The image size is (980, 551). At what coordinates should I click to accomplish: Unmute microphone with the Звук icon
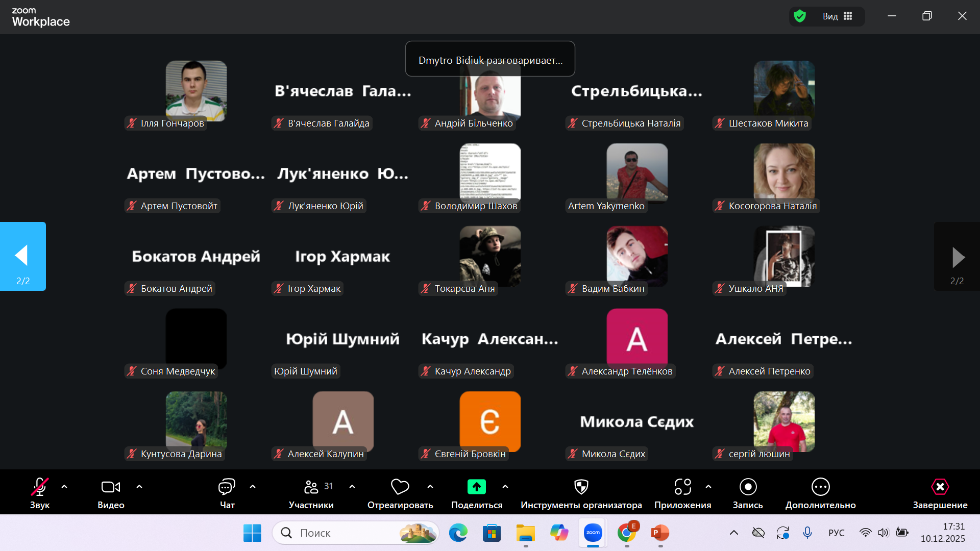click(40, 487)
